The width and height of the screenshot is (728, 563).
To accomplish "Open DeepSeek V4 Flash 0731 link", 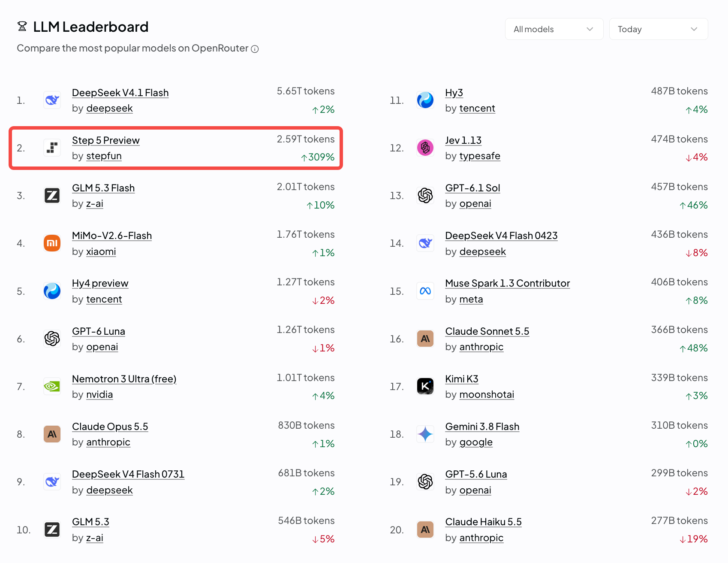I will point(128,474).
